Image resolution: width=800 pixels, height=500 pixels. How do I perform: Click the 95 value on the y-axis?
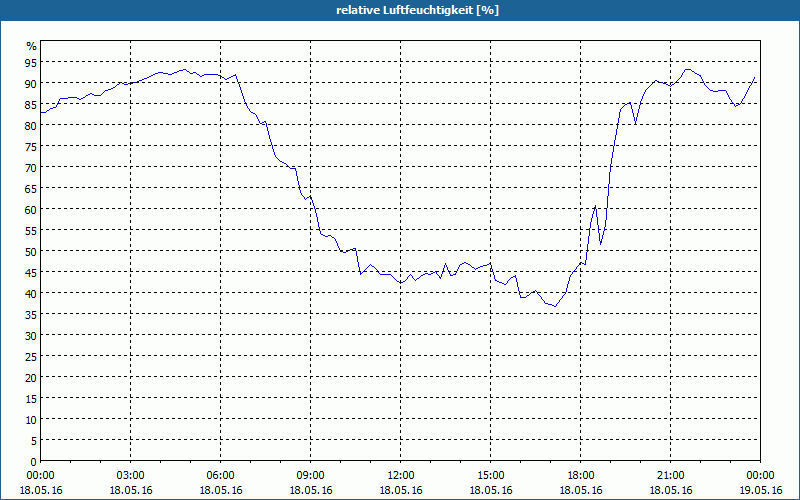pyautogui.click(x=31, y=63)
